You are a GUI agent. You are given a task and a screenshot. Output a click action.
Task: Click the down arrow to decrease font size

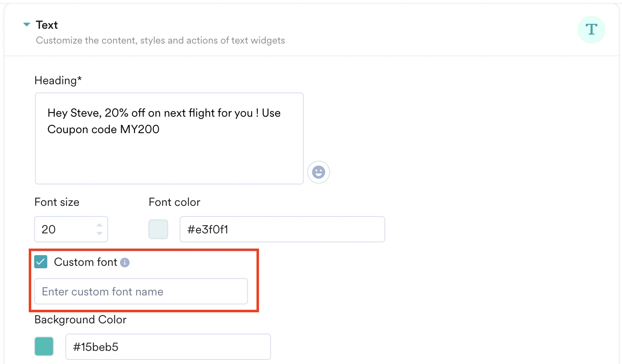pyautogui.click(x=99, y=234)
